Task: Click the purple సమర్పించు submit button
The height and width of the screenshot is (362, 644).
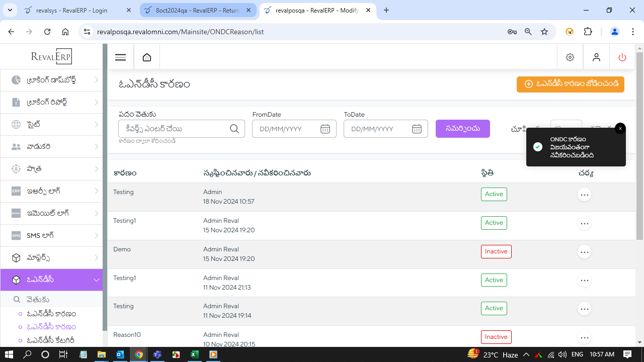Action: pyautogui.click(x=462, y=129)
